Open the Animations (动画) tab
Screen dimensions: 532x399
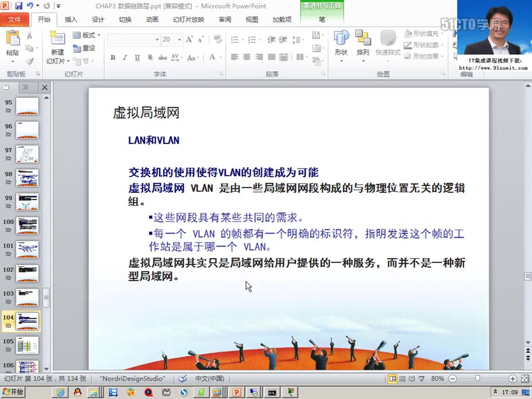coord(152,20)
